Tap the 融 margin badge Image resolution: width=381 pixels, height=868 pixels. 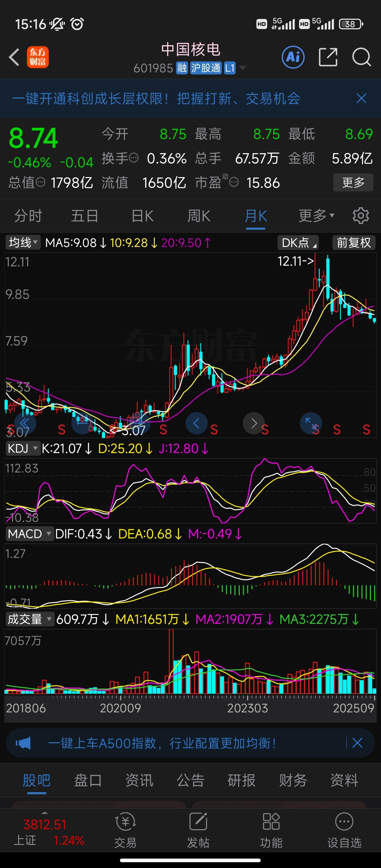[182, 68]
